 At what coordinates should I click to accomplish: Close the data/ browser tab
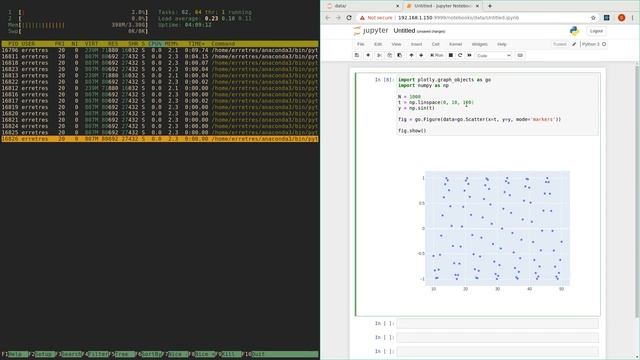click(398, 6)
